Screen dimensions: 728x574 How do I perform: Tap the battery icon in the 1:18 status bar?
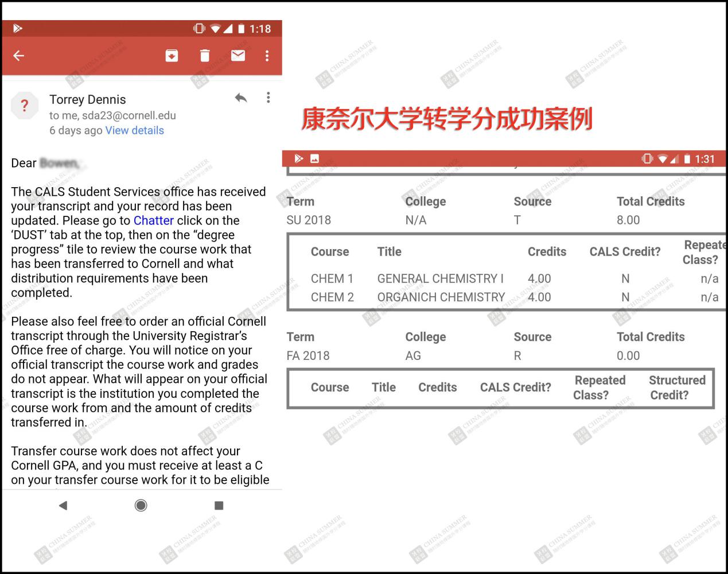(242, 28)
